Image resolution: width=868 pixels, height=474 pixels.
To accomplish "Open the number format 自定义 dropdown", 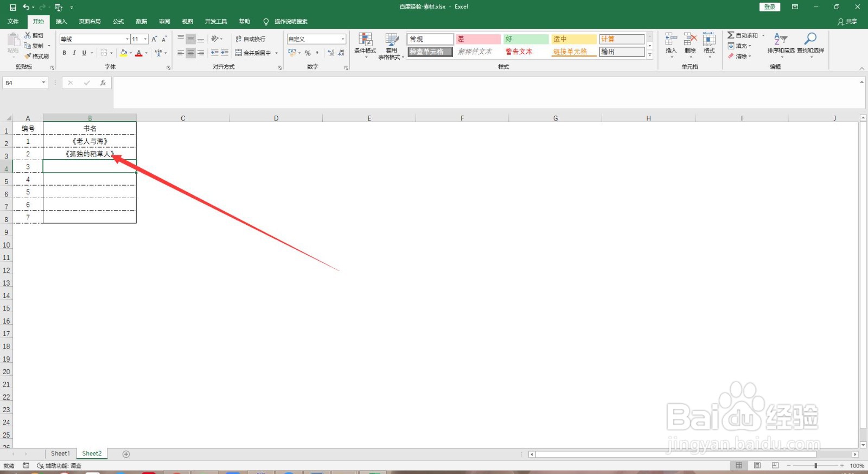I will coord(343,39).
